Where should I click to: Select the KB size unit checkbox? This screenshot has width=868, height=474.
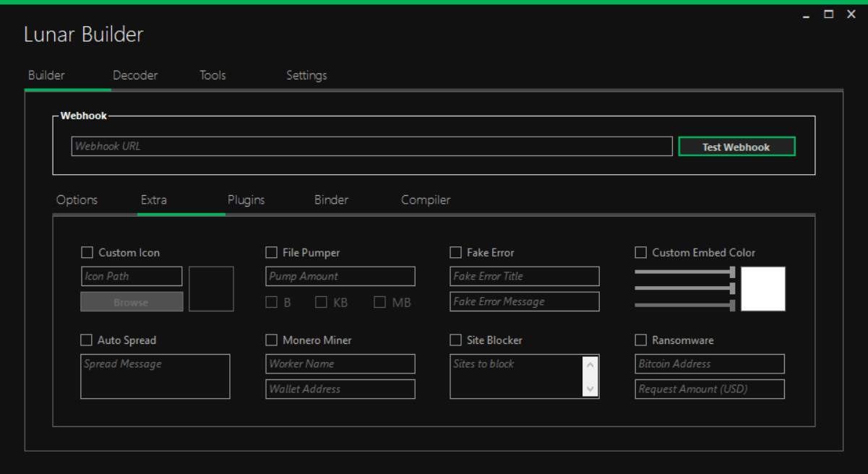(x=322, y=302)
